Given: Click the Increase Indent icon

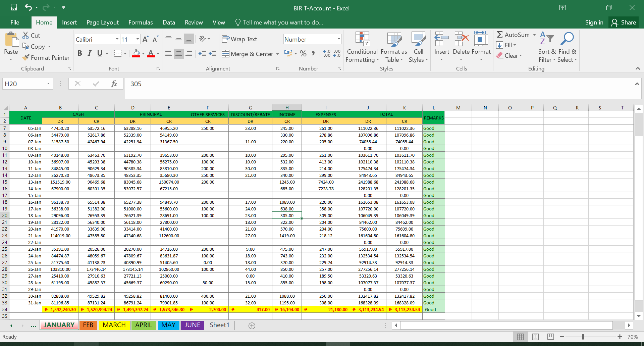Looking at the screenshot, I should 212,54.
